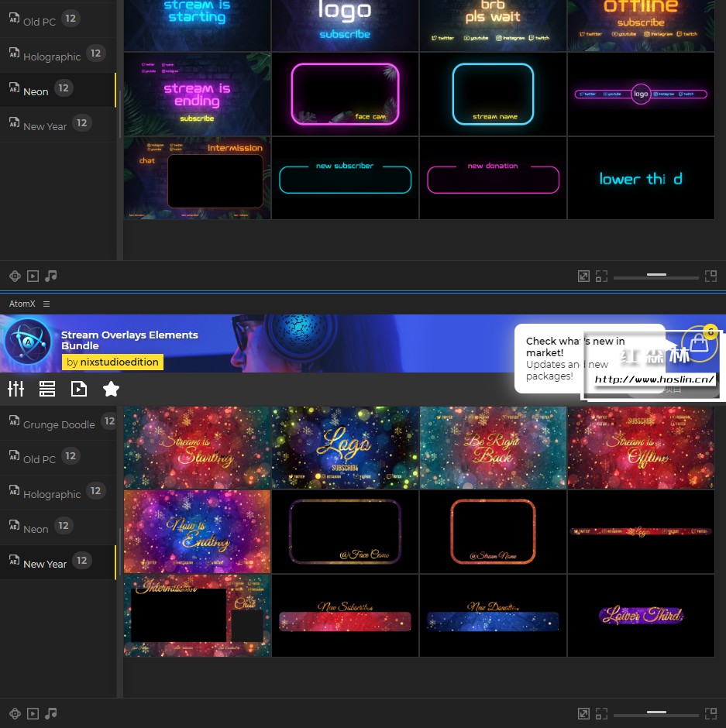
Task: Select neon 'logo subscribe' thumbnail
Action: point(345,25)
